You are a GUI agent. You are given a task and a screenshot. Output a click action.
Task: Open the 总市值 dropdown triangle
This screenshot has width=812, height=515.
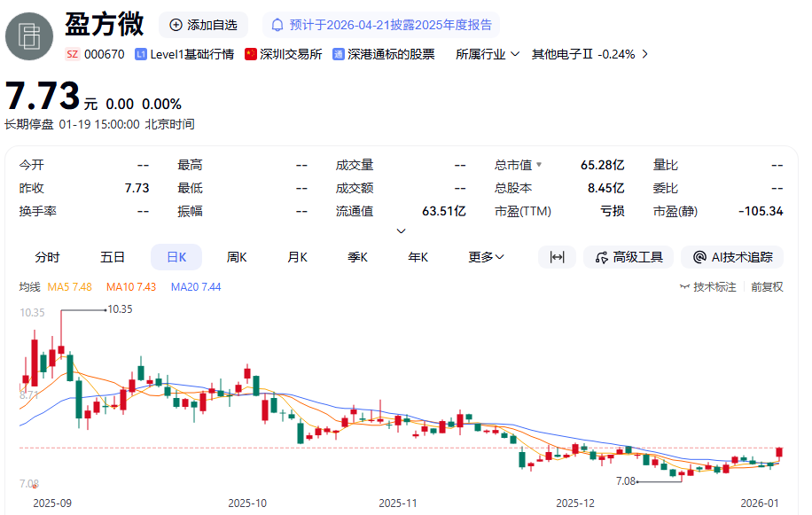539,165
